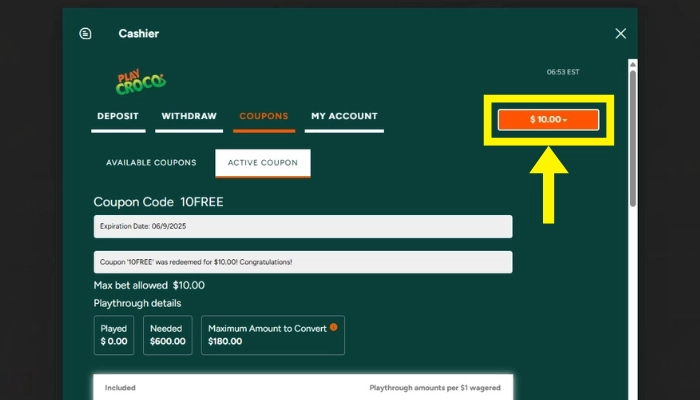The image size is (700, 400).
Task: Click the coupon redeemed confirmation message
Action: click(x=302, y=262)
